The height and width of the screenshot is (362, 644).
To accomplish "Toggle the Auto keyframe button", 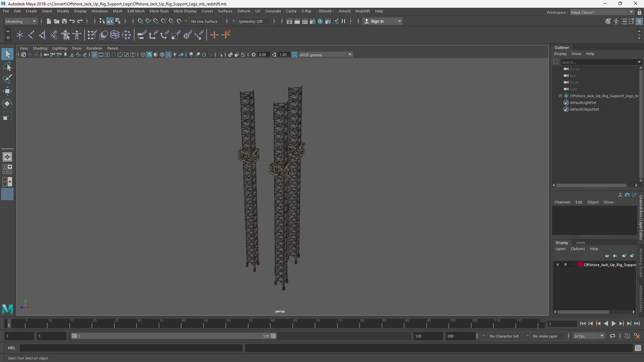I will (x=627, y=336).
